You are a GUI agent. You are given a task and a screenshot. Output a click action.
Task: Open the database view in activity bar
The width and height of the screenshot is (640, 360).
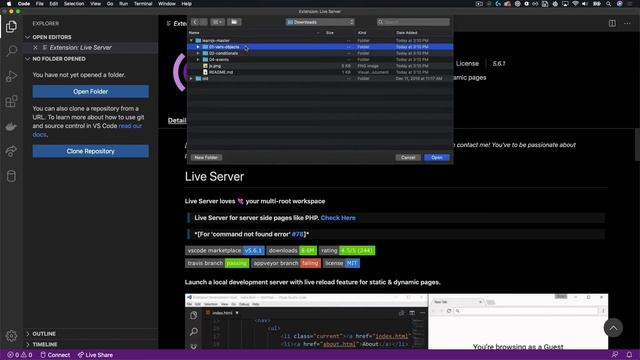tap(11, 176)
